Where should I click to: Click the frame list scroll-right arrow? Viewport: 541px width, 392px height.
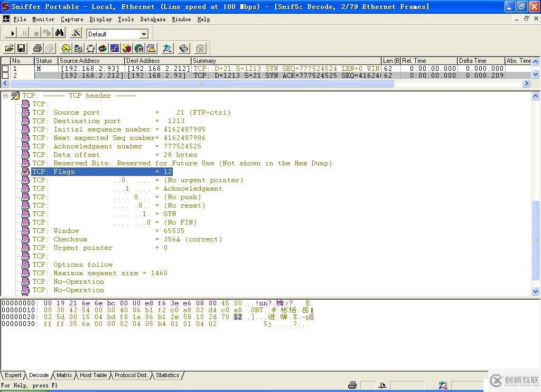click(526, 83)
